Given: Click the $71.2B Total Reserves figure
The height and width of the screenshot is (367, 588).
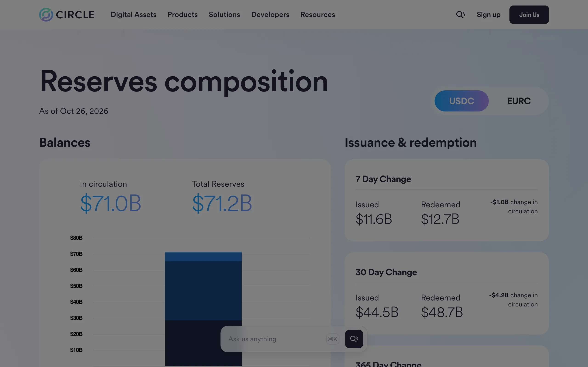Looking at the screenshot, I should click(x=222, y=203).
